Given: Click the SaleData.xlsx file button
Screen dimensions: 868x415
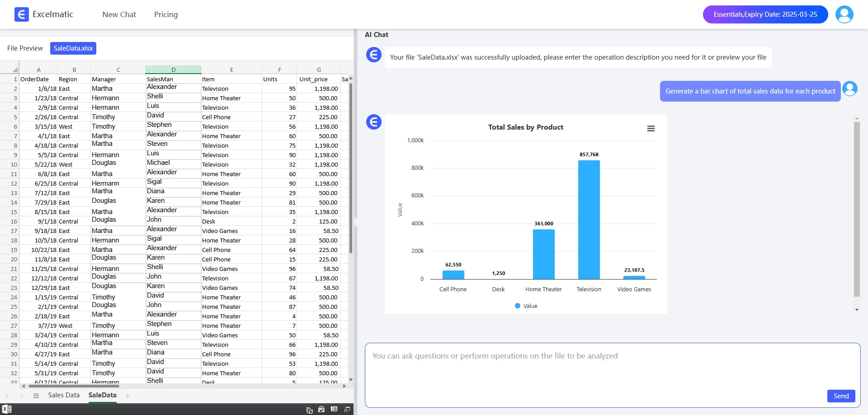Looking at the screenshot, I should [x=73, y=48].
